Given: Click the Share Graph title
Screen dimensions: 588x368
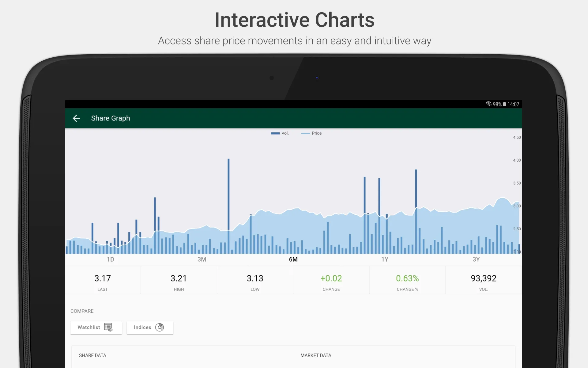Looking at the screenshot, I should pos(111,118).
